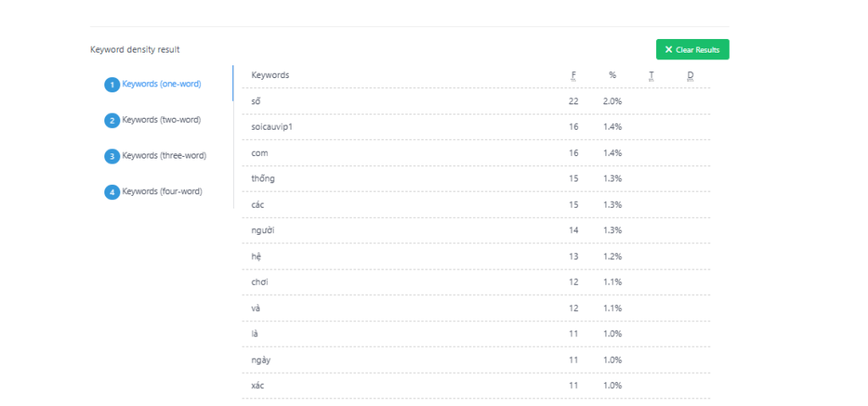Click the 'ngày' keyword row
868x406 pixels.
tap(261, 360)
